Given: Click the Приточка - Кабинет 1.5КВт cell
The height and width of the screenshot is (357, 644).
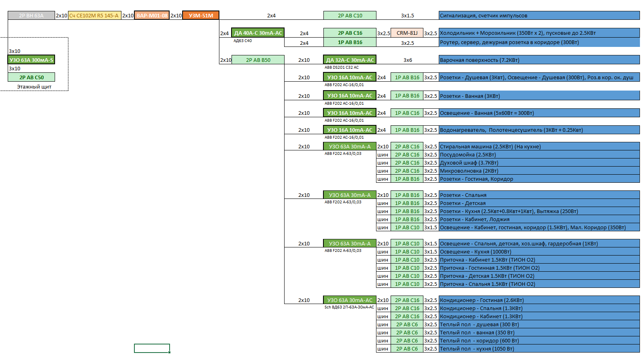Looking at the screenshot, I should point(539,260).
